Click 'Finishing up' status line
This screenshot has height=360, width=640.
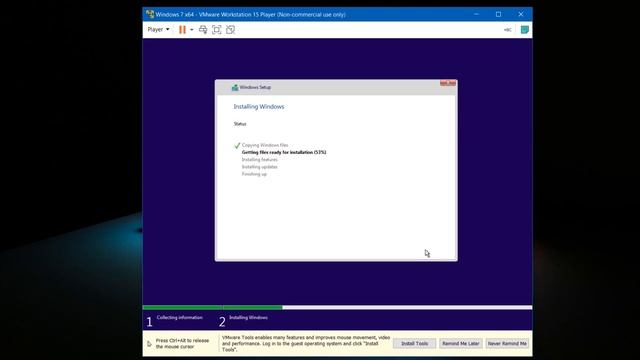[x=254, y=174]
